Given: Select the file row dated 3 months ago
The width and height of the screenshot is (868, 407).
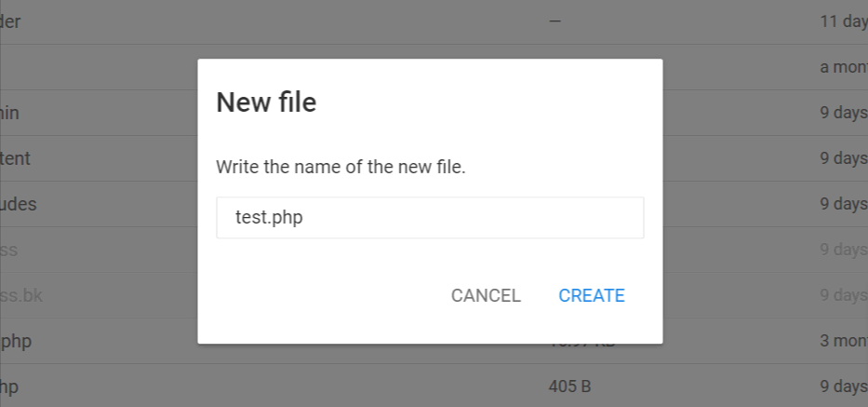Looking at the screenshot, I should (x=16, y=341).
